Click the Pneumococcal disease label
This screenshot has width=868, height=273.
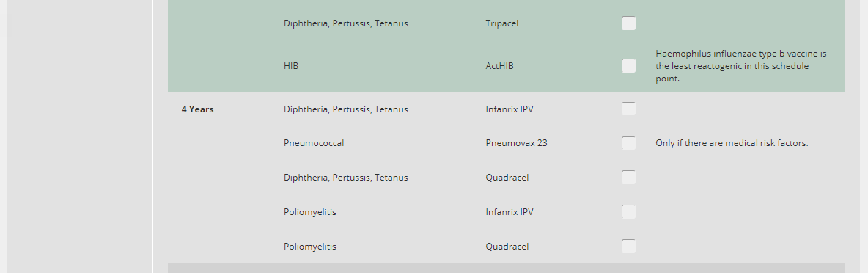(x=314, y=143)
